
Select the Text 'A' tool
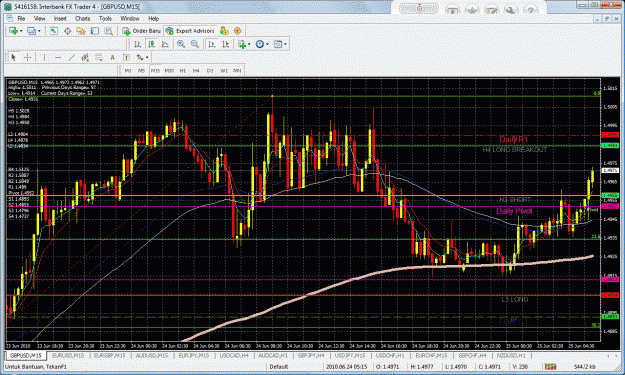click(x=112, y=57)
